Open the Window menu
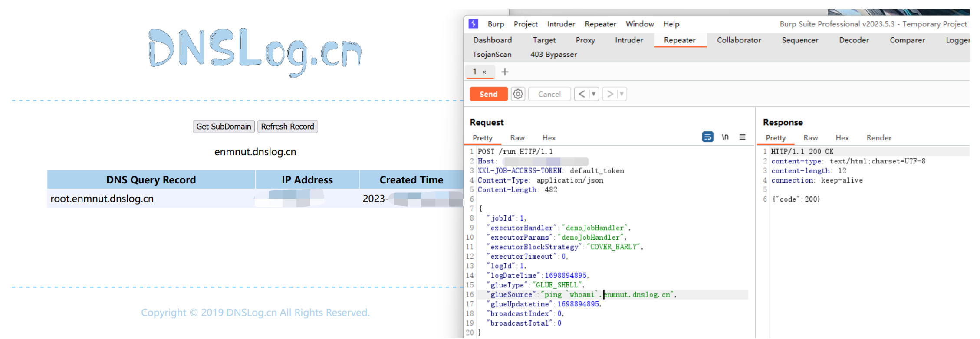Image resolution: width=980 pixels, height=339 pixels. [x=640, y=24]
